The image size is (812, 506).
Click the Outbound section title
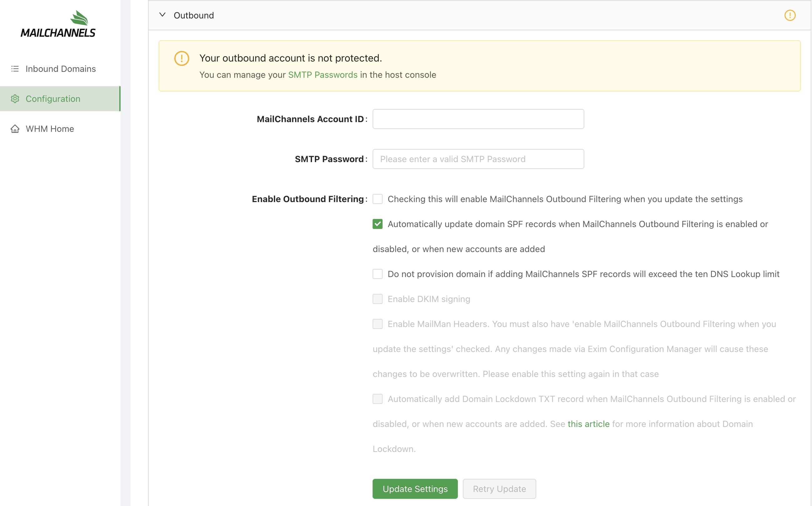tap(194, 15)
